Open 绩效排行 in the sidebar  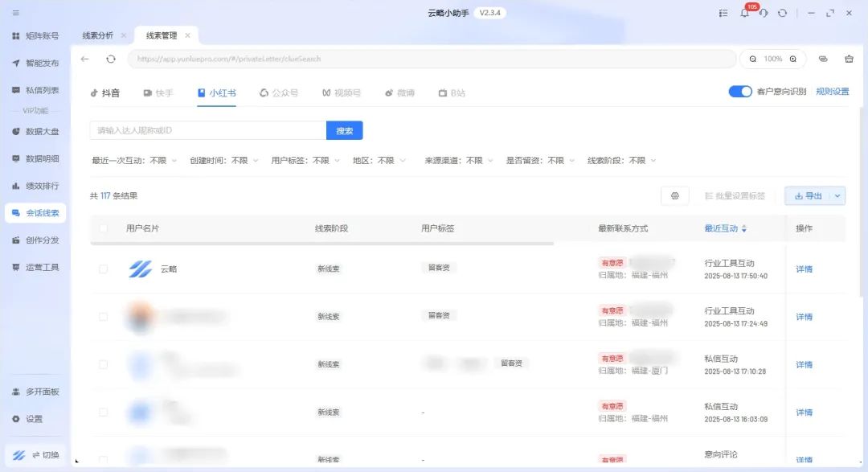[35, 186]
